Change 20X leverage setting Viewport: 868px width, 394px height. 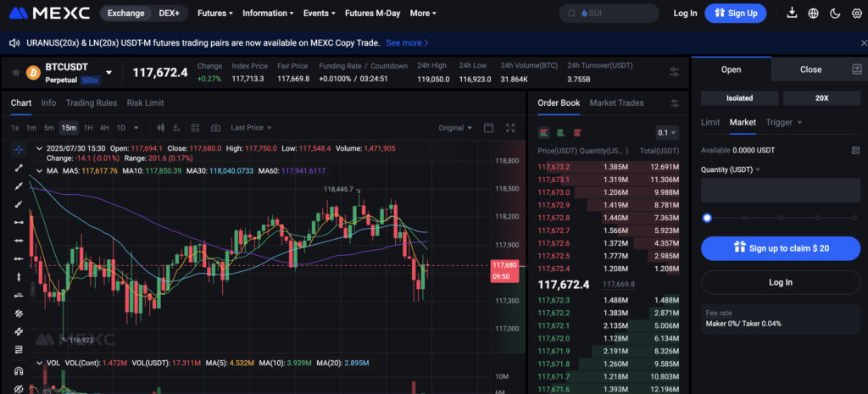coord(822,98)
